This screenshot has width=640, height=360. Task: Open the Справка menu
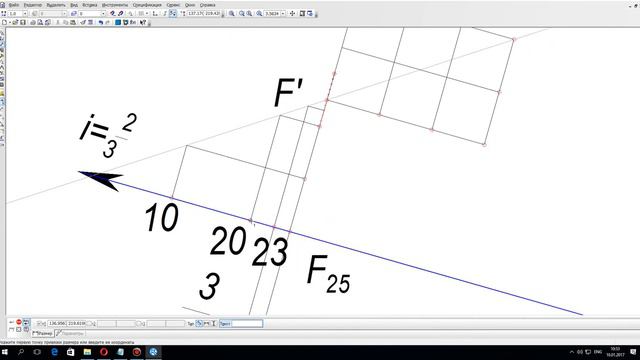207,5
